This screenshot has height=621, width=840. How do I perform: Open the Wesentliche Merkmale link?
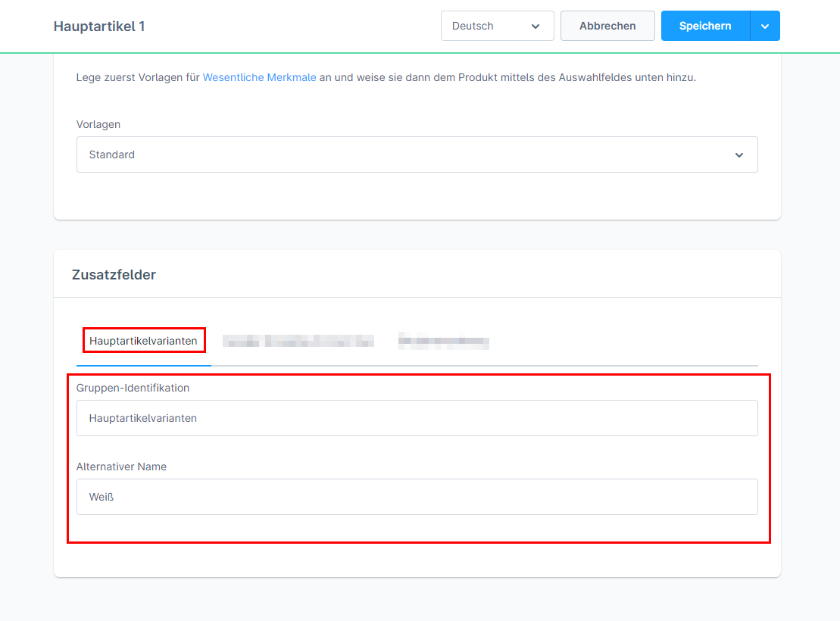(x=259, y=77)
